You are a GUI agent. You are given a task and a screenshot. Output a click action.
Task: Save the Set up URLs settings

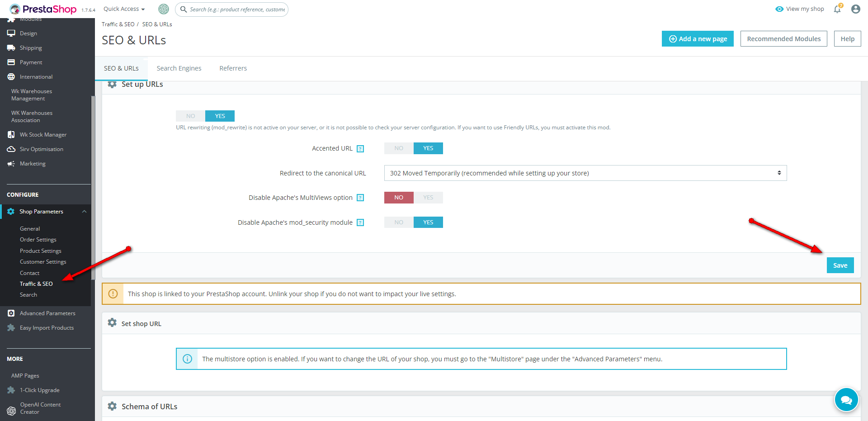tap(840, 265)
